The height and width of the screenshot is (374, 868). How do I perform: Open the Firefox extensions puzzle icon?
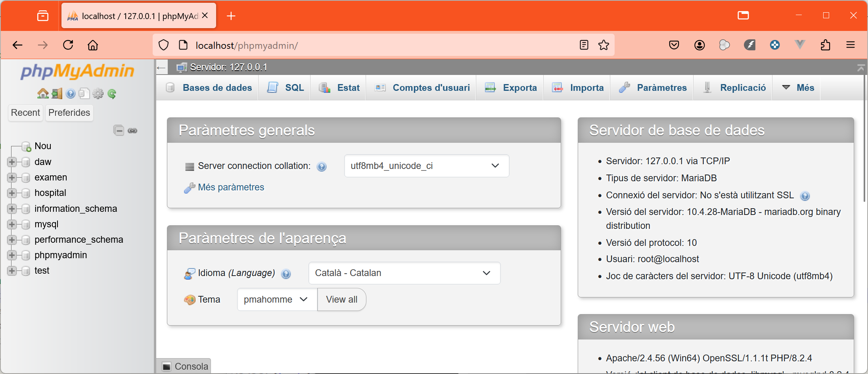pyautogui.click(x=825, y=45)
